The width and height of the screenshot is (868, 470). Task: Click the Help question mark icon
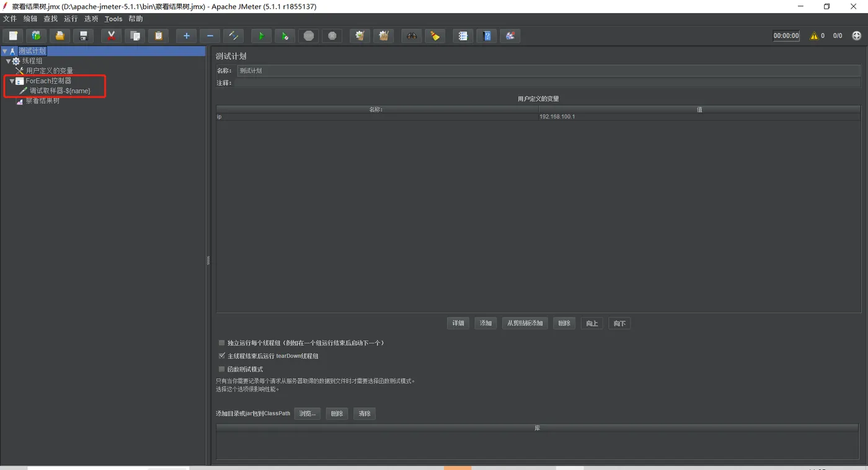click(x=487, y=36)
